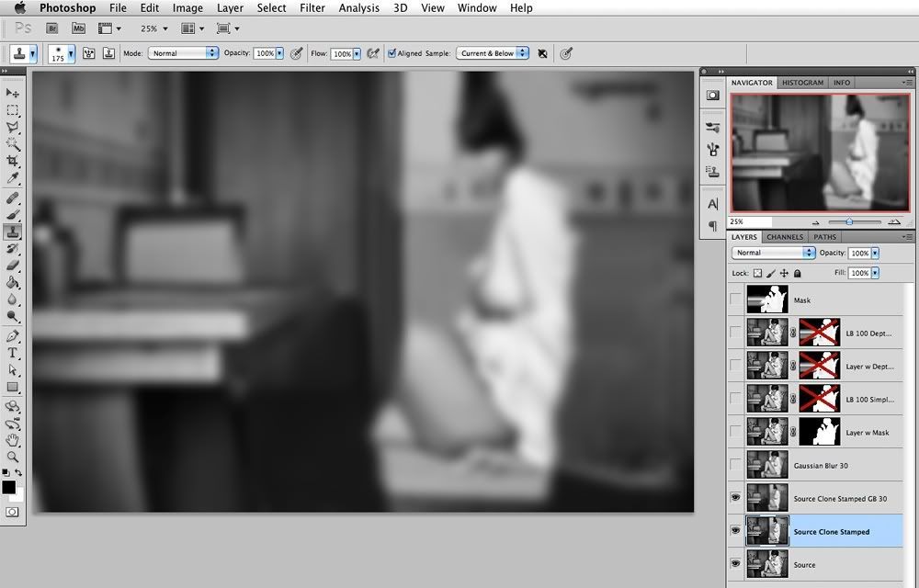919x588 pixels.
Task: Select the Crop tool
Action: (x=13, y=162)
